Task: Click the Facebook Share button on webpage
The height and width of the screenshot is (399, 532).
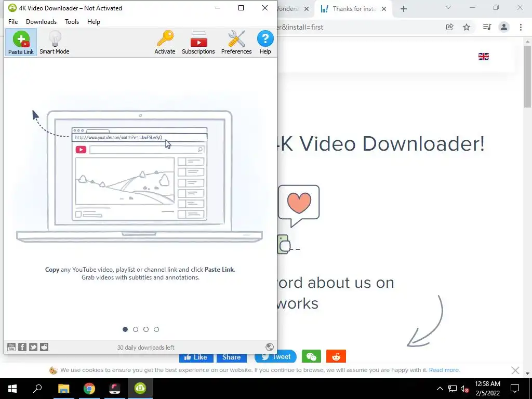Action: (x=231, y=357)
